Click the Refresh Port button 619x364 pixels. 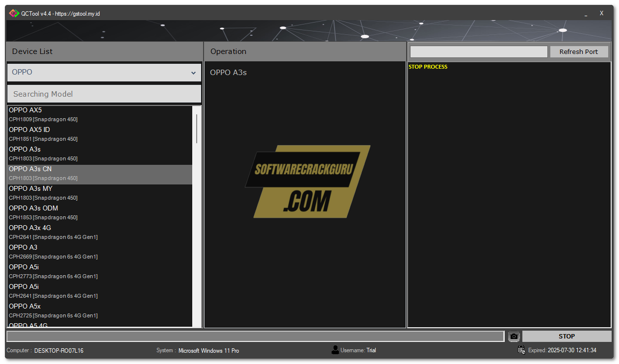coord(579,52)
